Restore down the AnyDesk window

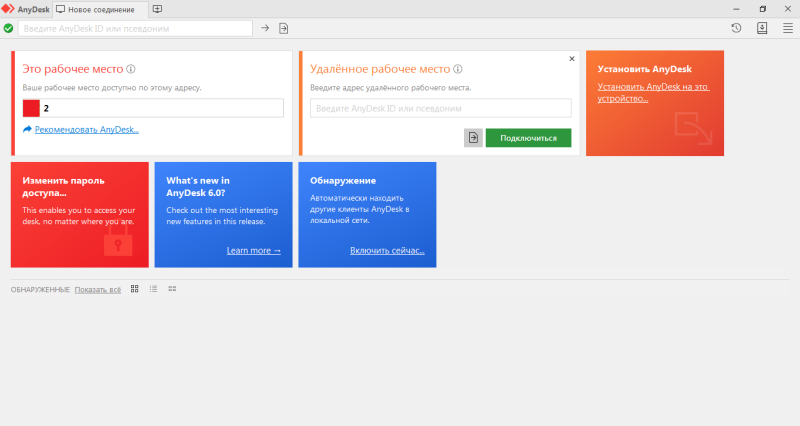coord(762,9)
